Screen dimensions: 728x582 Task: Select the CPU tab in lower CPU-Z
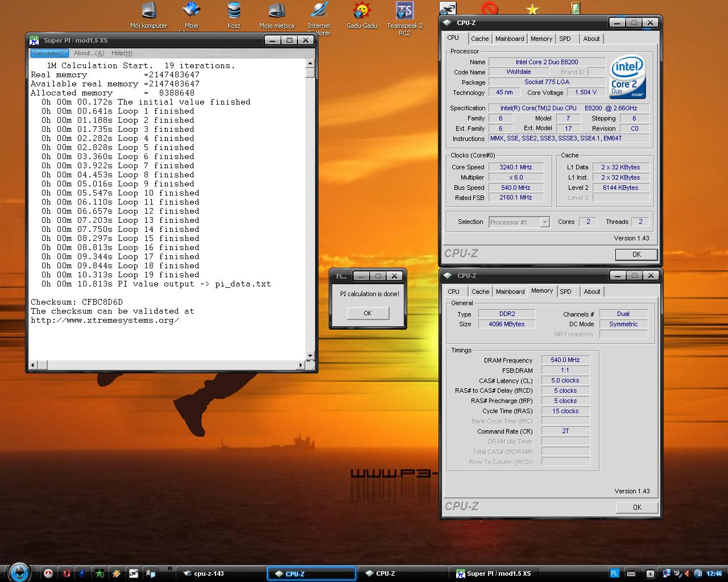[x=453, y=292]
